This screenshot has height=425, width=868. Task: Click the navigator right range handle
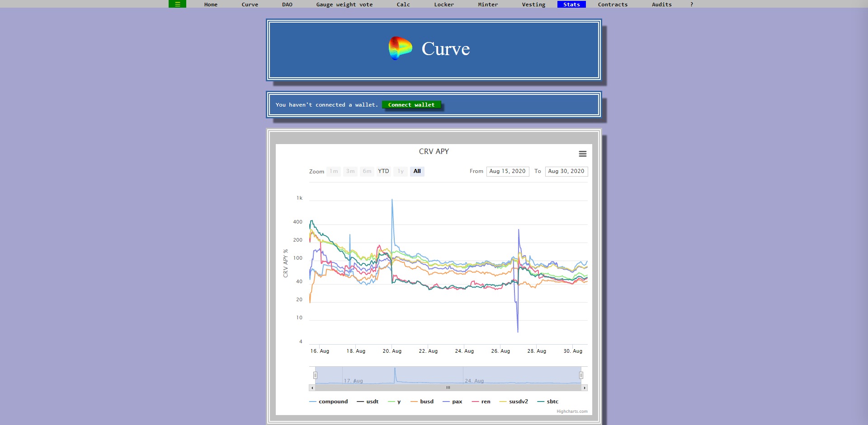click(581, 375)
